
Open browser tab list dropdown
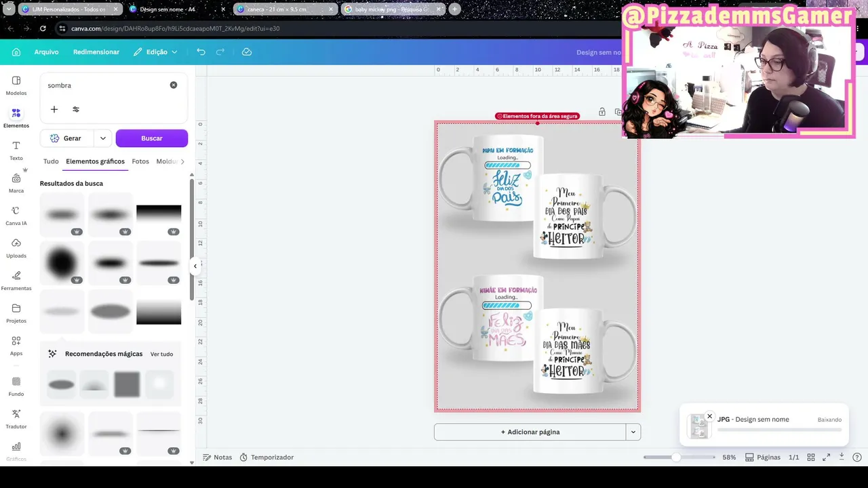point(9,9)
